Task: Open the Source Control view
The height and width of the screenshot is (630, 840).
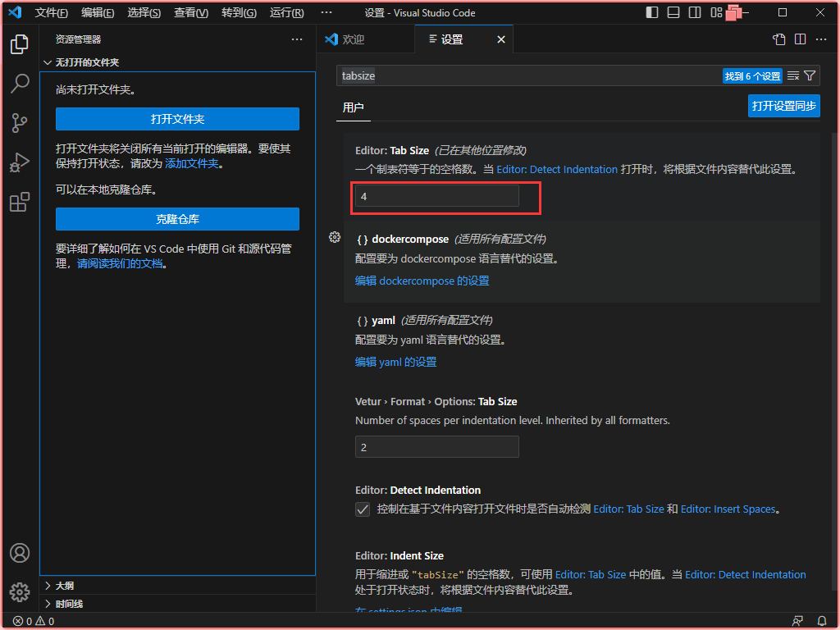Action: (20, 123)
